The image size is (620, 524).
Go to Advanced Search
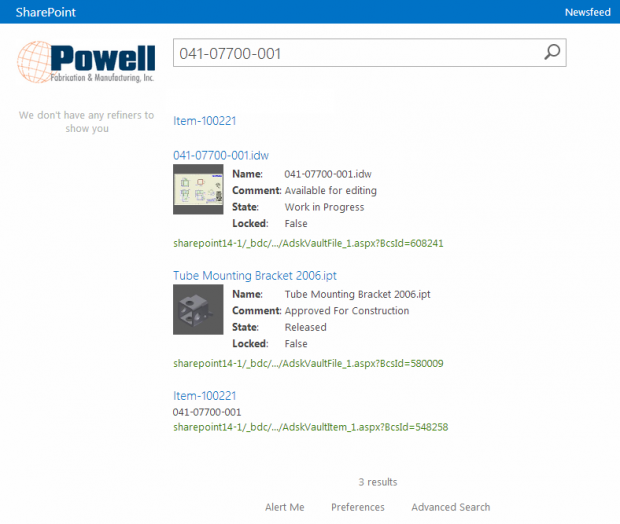(450, 507)
